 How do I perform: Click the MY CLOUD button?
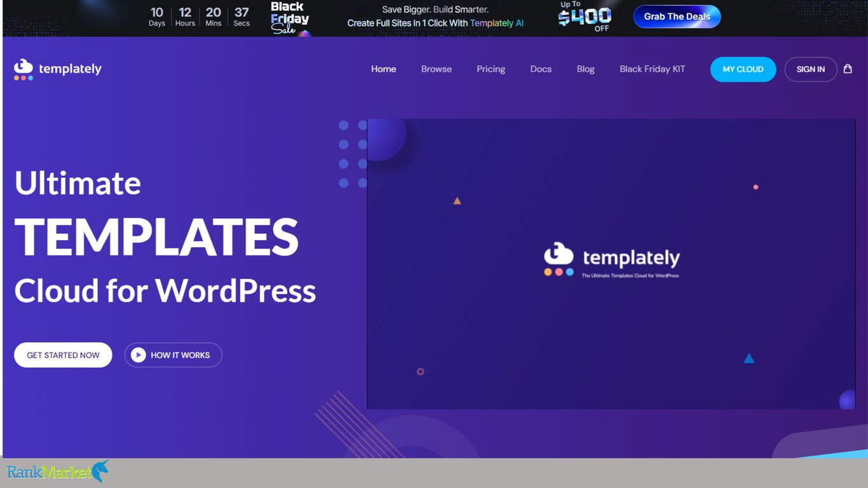tap(743, 69)
